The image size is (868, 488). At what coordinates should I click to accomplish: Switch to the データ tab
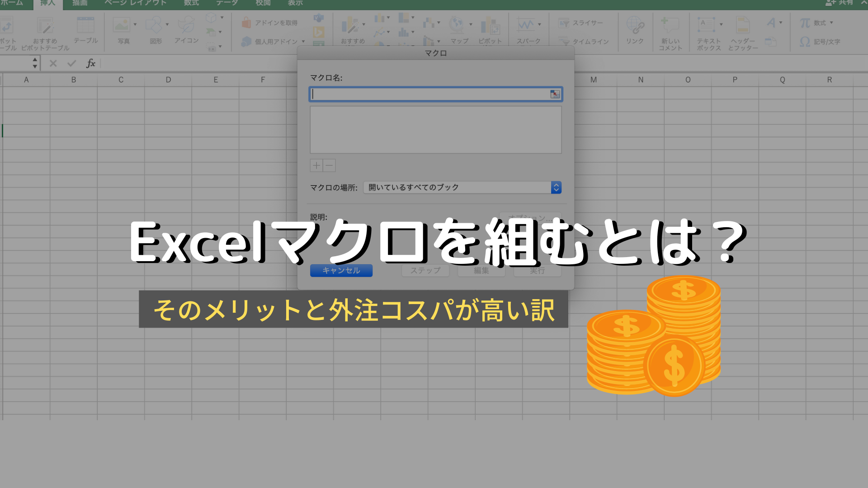click(x=227, y=3)
